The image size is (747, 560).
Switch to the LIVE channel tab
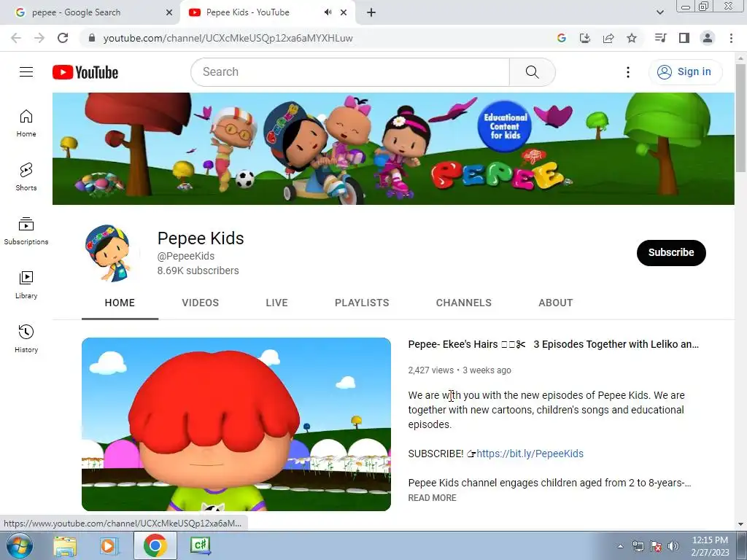click(x=276, y=303)
